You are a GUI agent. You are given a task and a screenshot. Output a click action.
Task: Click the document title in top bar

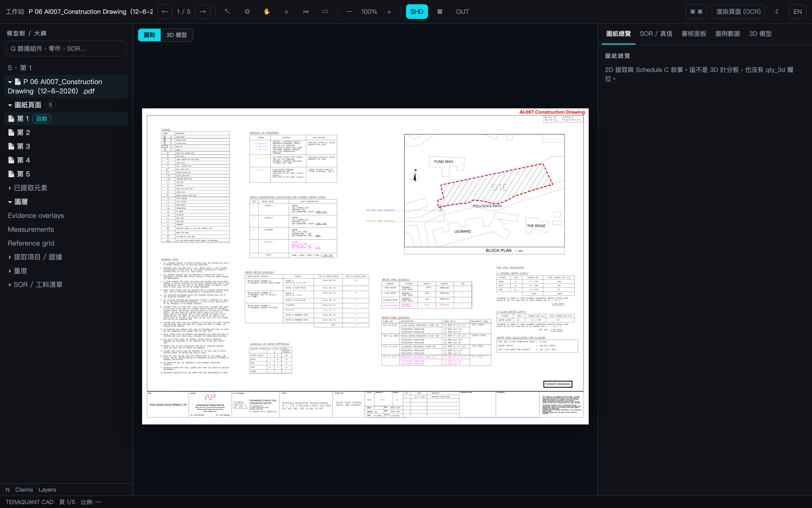(x=91, y=12)
